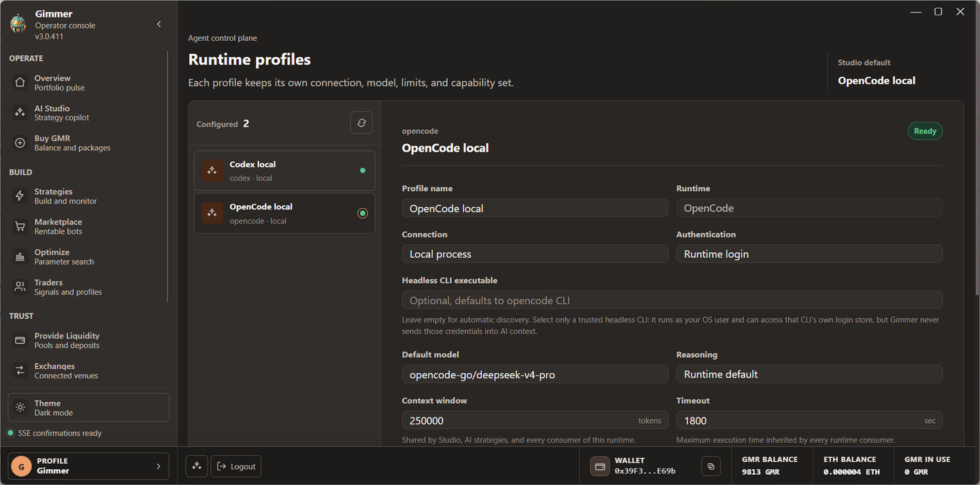This screenshot has height=485, width=980.
Task: Open the Connection Local process dropdown
Action: click(535, 254)
